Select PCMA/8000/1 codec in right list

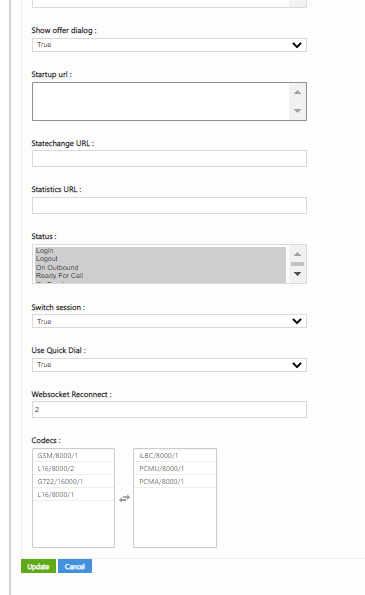tap(175, 481)
